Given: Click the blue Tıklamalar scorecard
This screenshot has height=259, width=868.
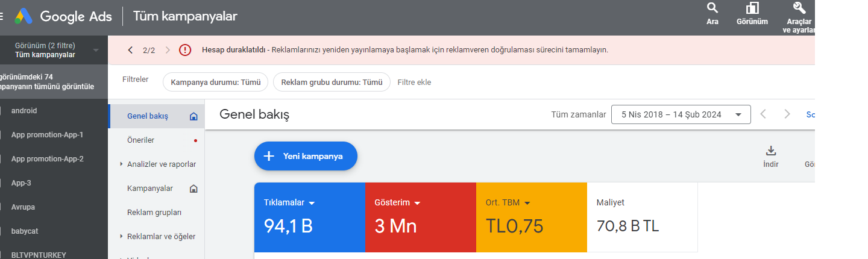Looking at the screenshot, I should click(310, 217).
